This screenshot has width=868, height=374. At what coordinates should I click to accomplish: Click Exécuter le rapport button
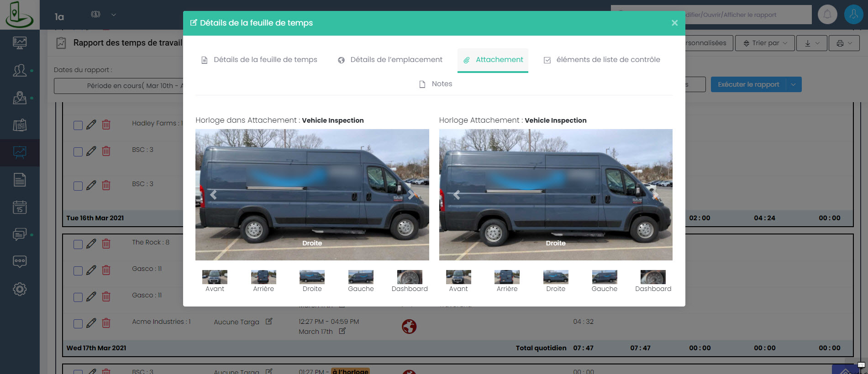click(748, 84)
